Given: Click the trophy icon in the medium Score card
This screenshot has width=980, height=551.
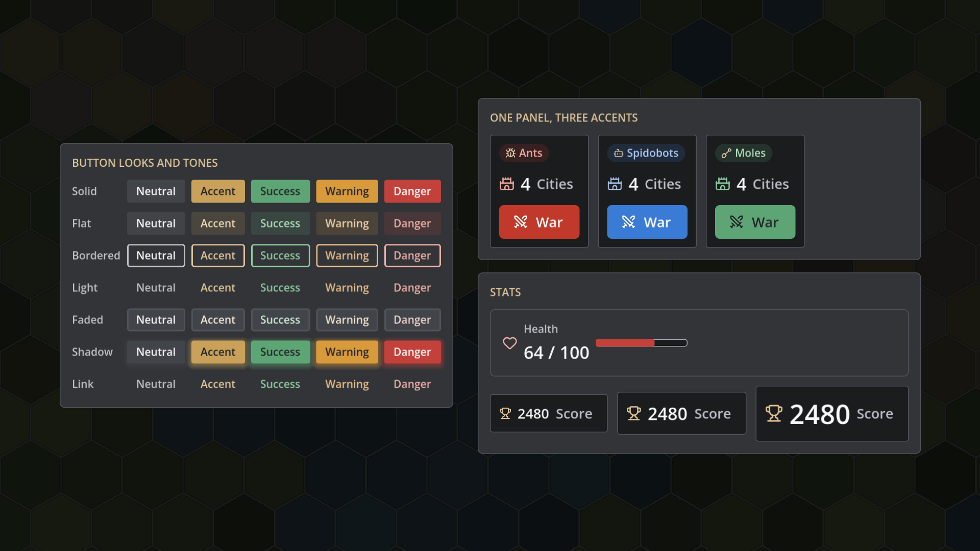Looking at the screenshot, I should tap(633, 413).
